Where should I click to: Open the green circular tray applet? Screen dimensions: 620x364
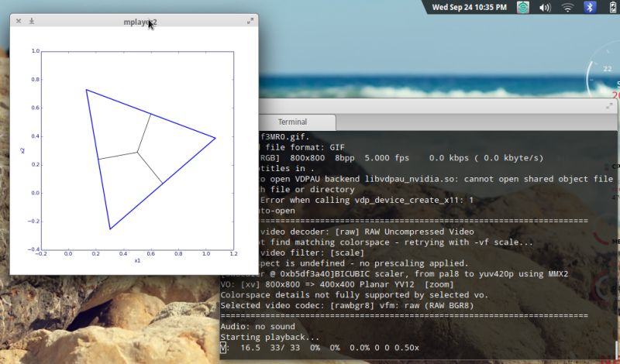pyautogui.click(x=522, y=7)
